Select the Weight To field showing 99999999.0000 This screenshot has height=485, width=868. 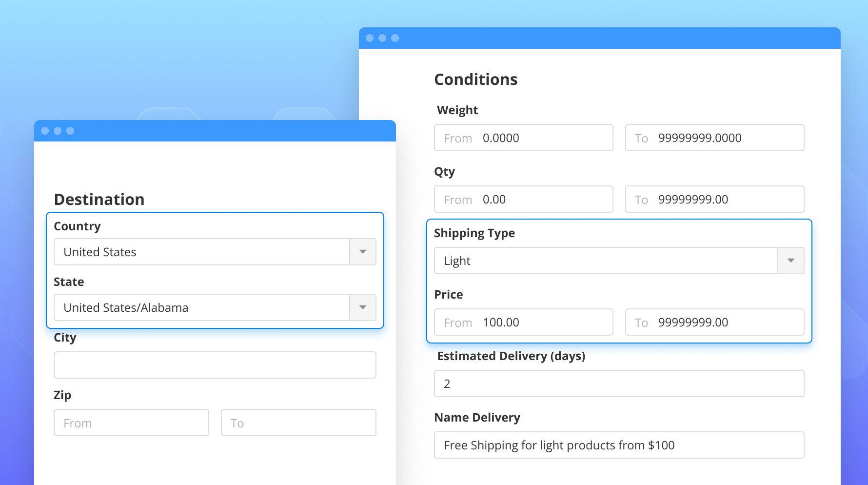pos(714,138)
